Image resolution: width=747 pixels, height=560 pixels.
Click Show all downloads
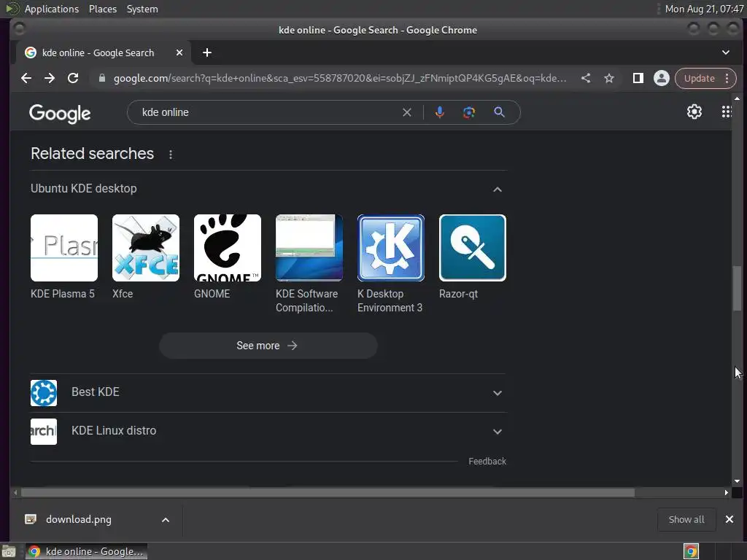click(x=686, y=519)
